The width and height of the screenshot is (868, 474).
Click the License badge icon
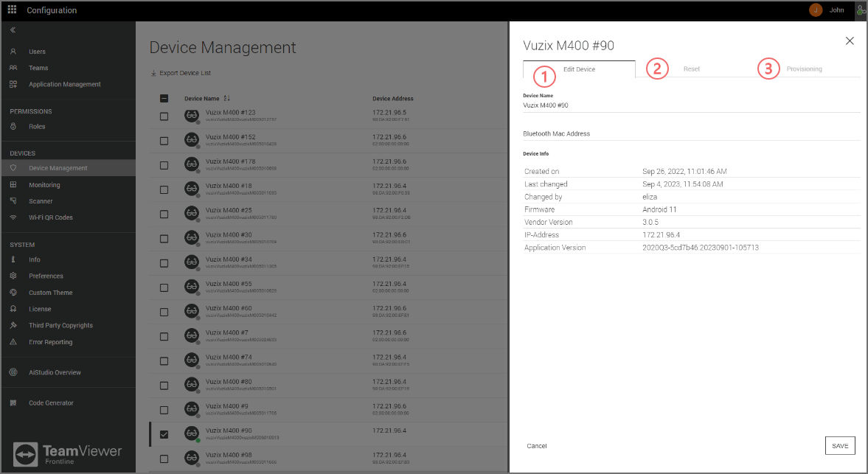13,309
